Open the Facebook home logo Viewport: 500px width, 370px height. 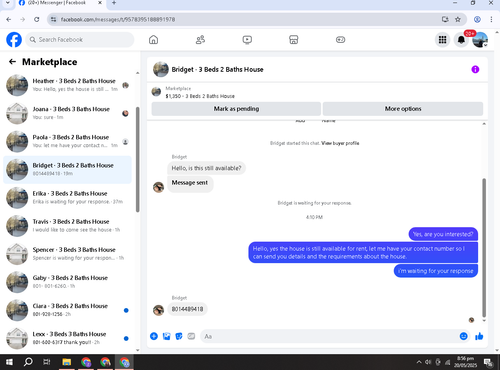point(14,40)
